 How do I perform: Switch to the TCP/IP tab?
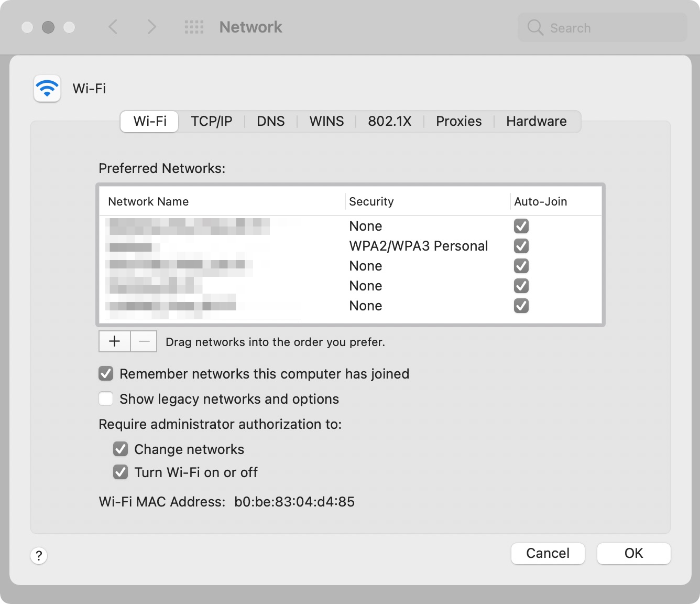[x=212, y=122]
